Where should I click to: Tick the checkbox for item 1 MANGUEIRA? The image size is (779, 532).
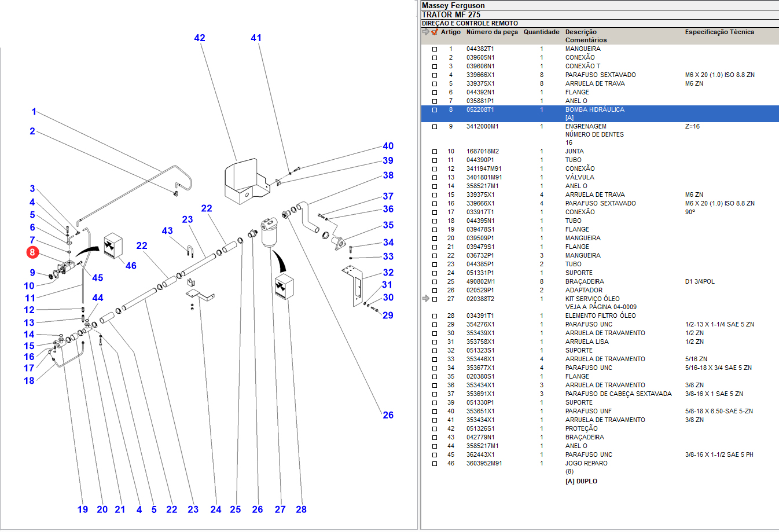coord(435,49)
